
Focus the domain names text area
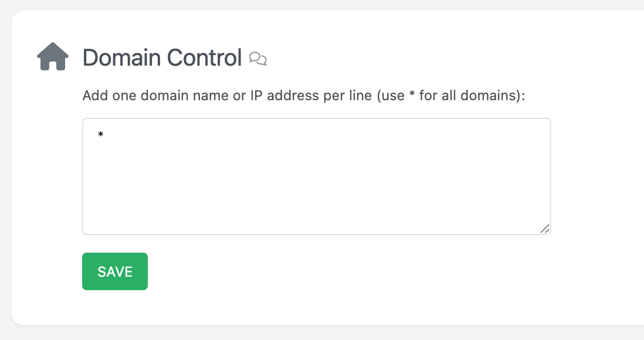point(317,176)
